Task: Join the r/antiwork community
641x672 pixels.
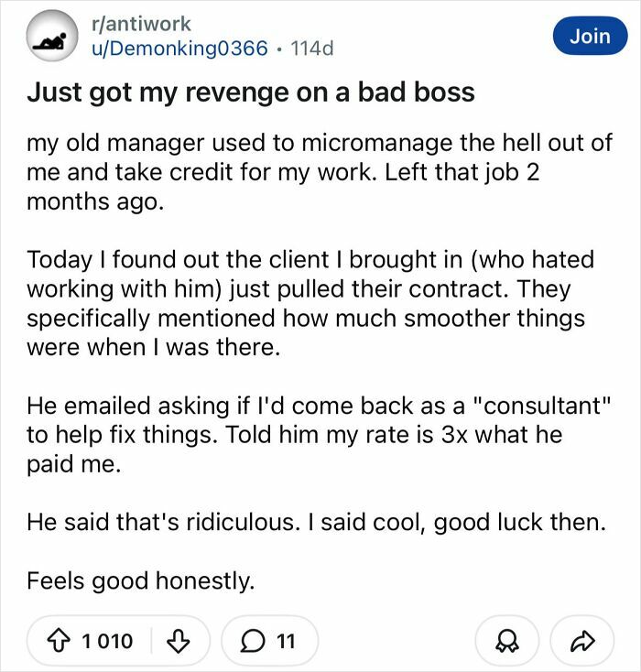Action: 590,36
